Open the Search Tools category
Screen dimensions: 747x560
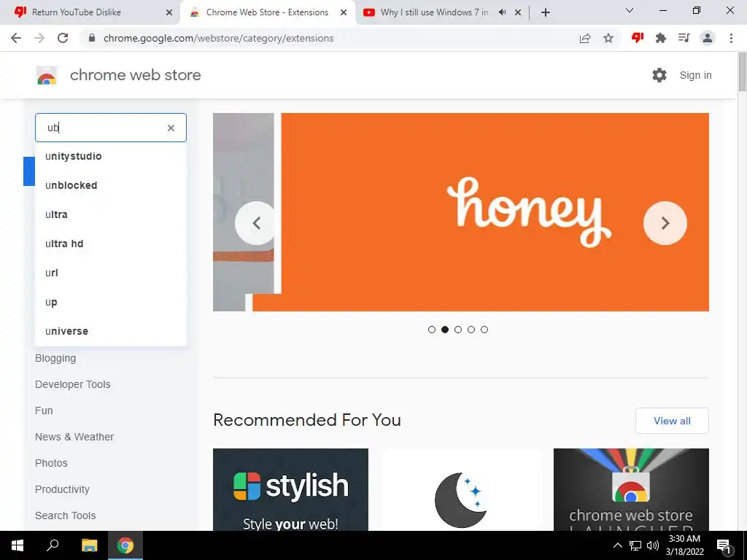click(x=65, y=516)
